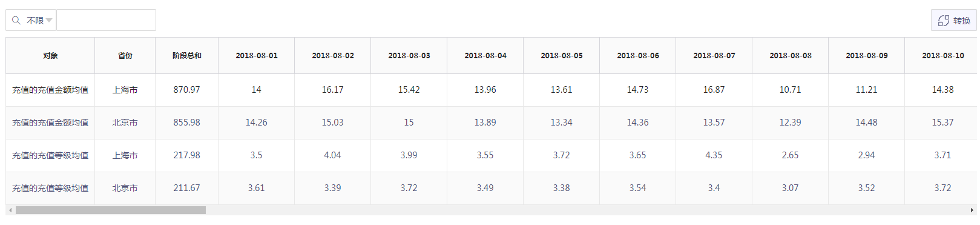Screen dimensions: 980x225
Task: Click the 2018-08-01 column header
Action: coord(257,56)
